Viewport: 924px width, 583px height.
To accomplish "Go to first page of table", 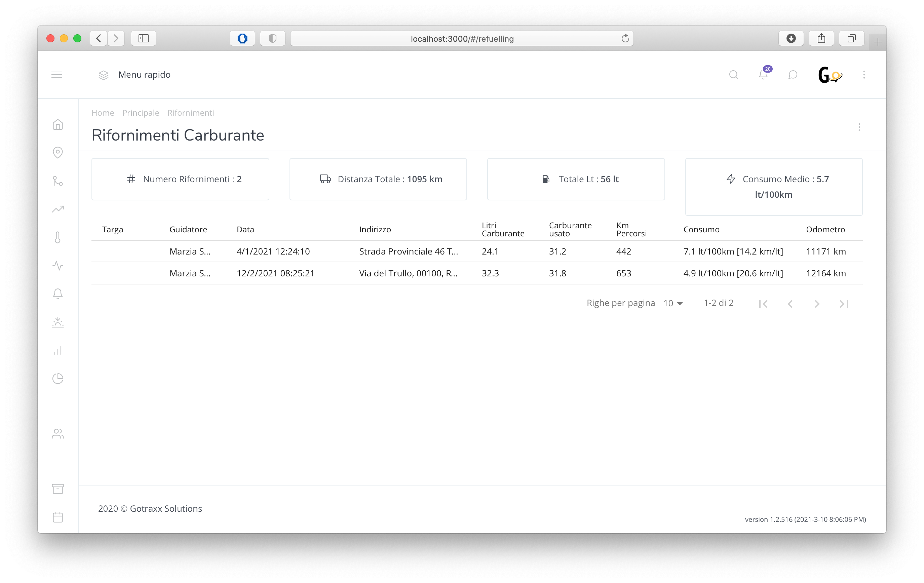I will pos(763,304).
